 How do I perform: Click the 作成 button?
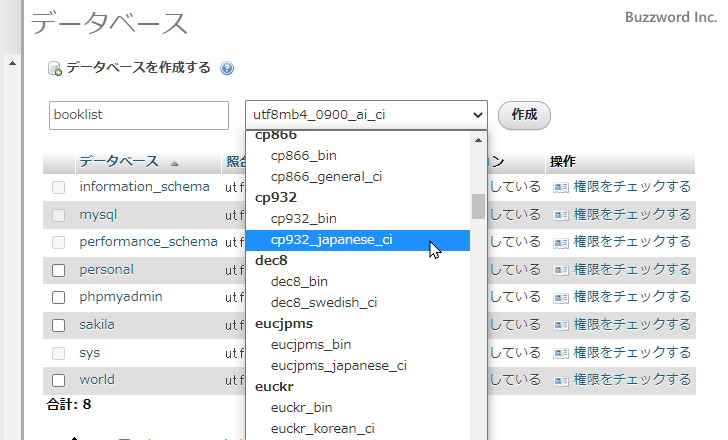524,115
